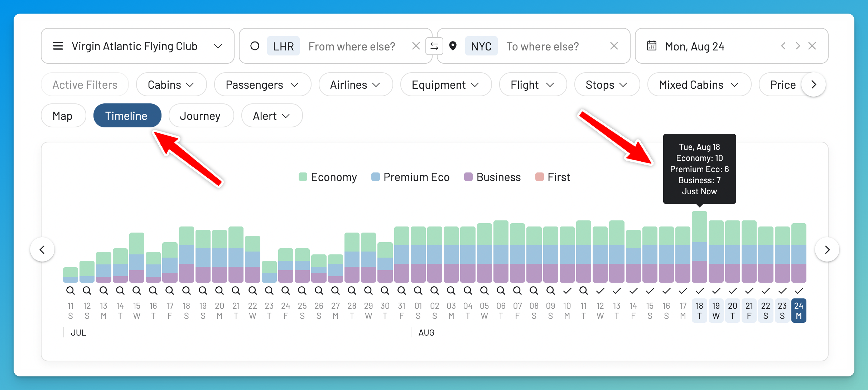Select the 19 W date in timeline
This screenshot has width=868, height=390.
coord(716,311)
